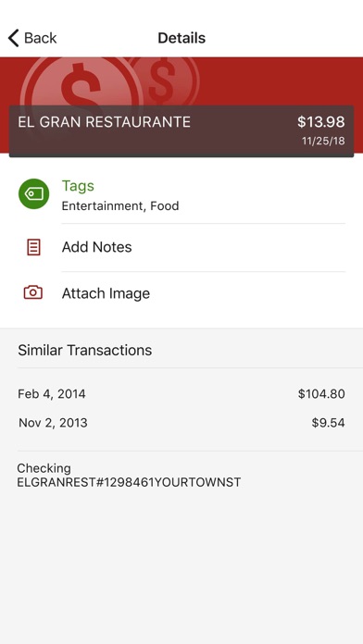The height and width of the screenshot is (644, 363).
Task: Open Attach Image row
Action: point(181,293)
